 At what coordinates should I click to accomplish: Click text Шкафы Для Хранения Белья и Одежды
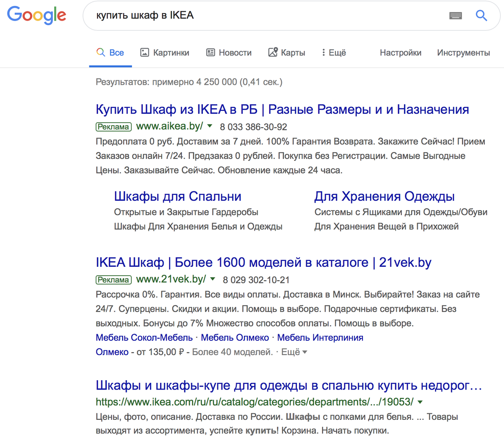198,226
